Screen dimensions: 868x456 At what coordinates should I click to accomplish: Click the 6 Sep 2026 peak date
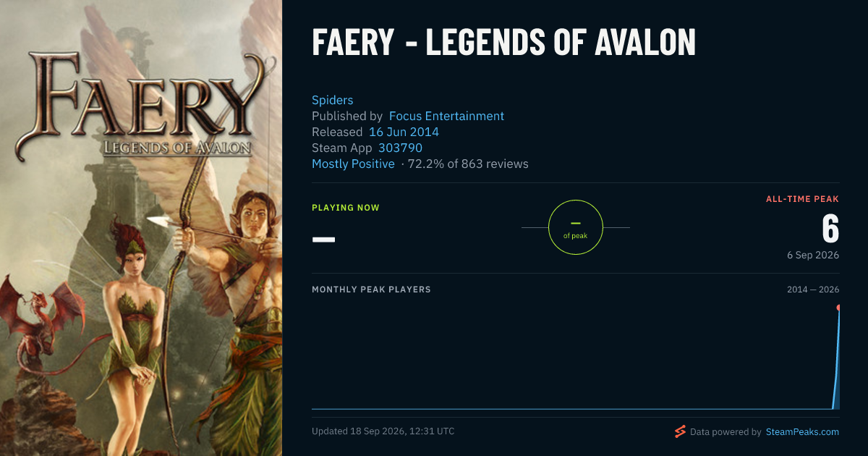tap(813, 256)
